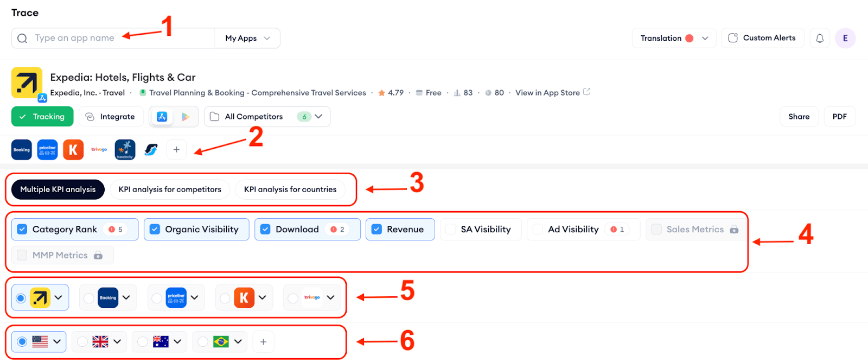
Task: Export with the PDF button
Action: click(x=840, y=117)
